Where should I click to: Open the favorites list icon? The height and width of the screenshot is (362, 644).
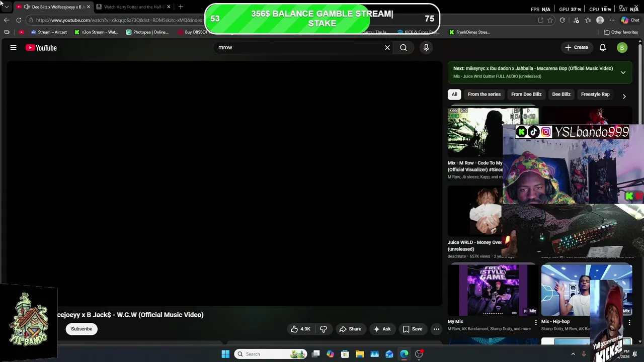[588, 20]
